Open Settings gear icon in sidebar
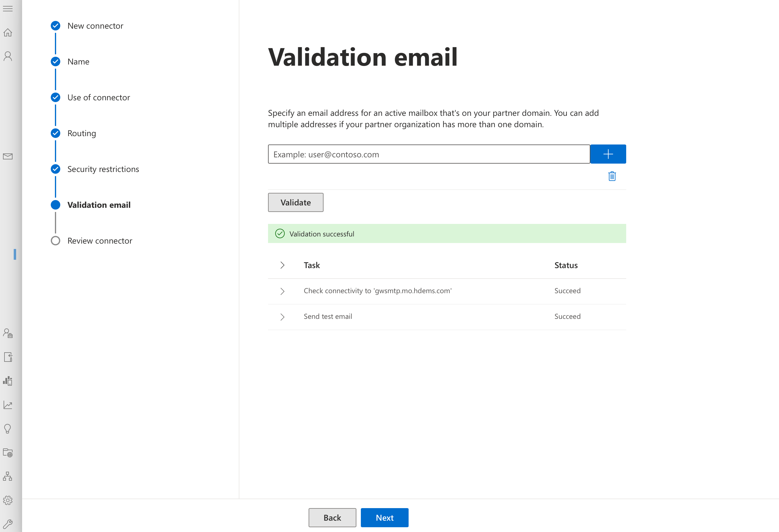 (x=8, y=500)
